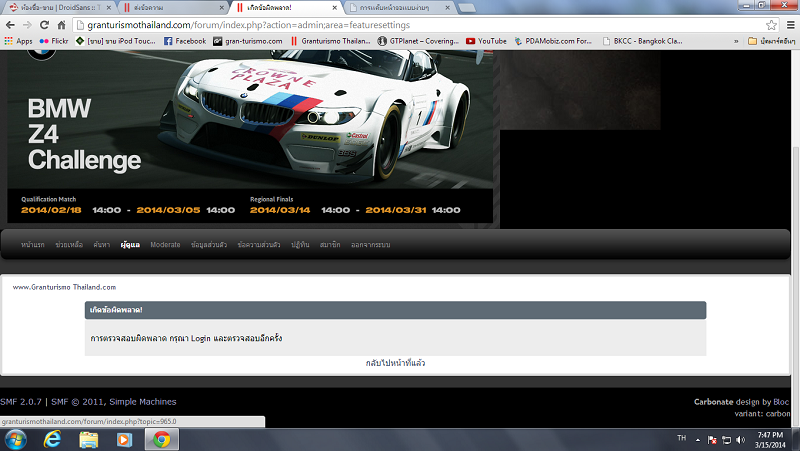
Task: Show hidden tray icons arrow
Action: 698,440
